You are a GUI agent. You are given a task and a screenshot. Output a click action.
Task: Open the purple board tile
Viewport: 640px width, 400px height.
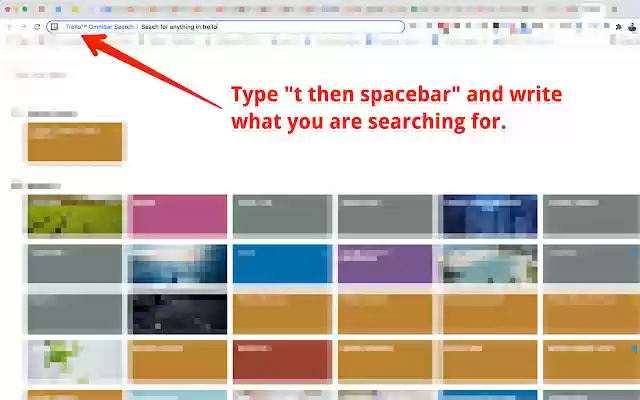pos(385,264)
